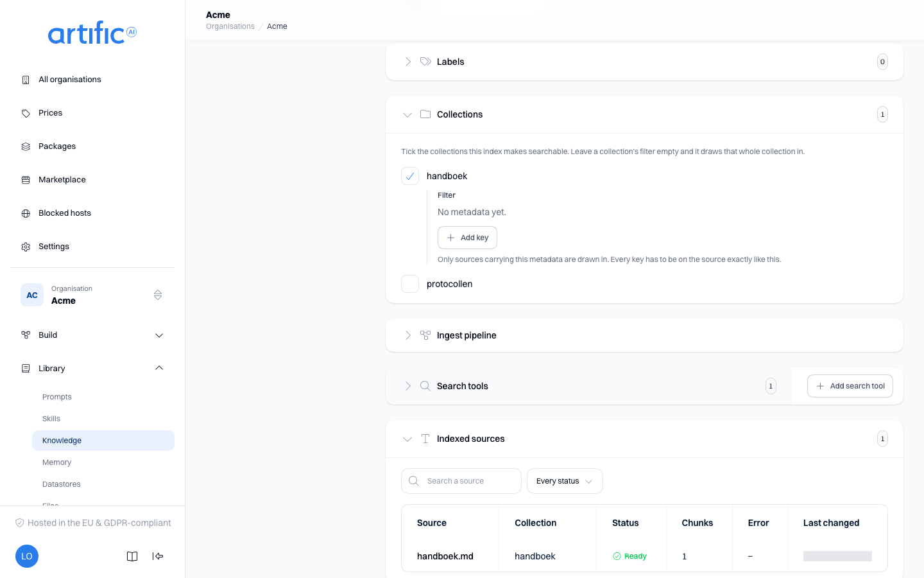The width and height of the screenshot is (924, 578).
Task: Click the magnifier icon in source search
Action: point(414,481)
